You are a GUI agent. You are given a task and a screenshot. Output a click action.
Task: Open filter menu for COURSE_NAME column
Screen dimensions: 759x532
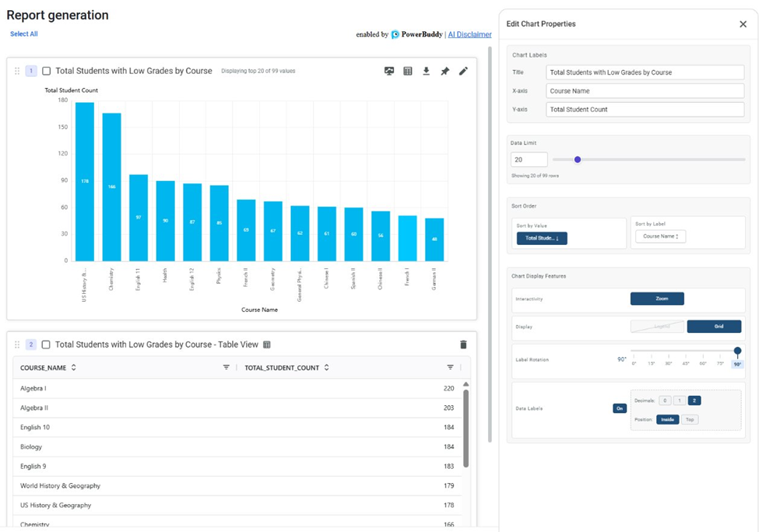pyautogui.click(x=227, y=367)
